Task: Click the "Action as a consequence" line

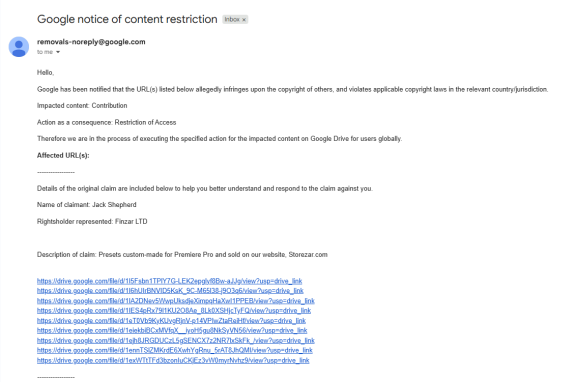Action: 107,122
